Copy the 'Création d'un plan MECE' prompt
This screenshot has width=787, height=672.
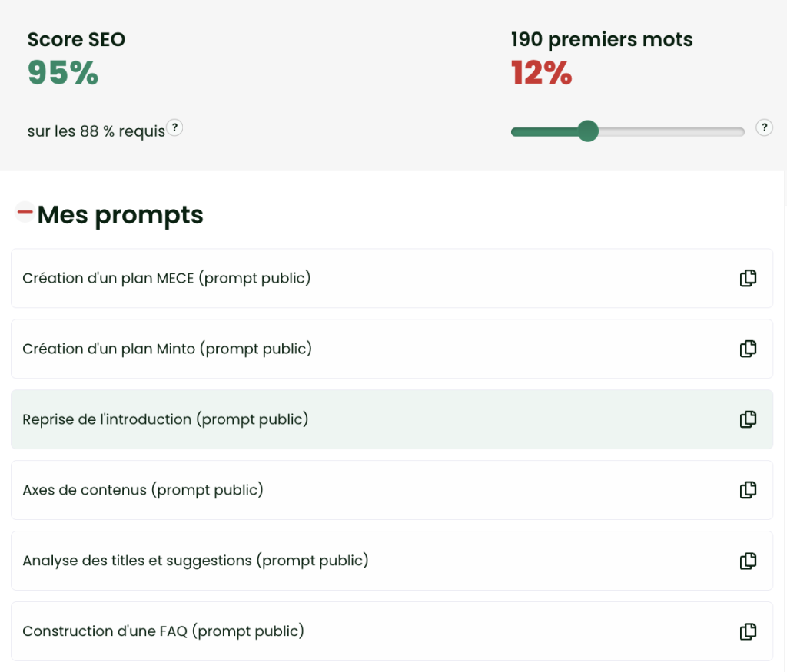pyautogui.click(x=748, y=278)
